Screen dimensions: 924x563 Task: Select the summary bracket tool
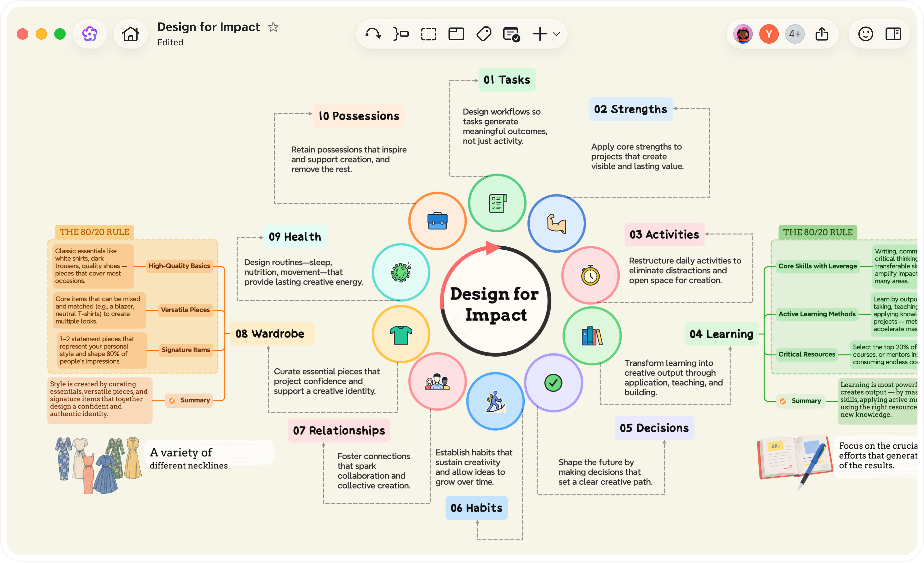[x=400, y=34]
